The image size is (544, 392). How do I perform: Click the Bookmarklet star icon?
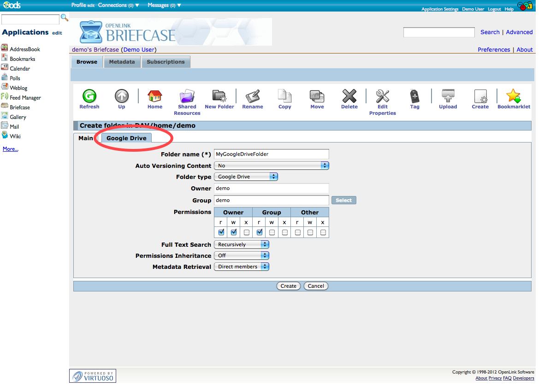pos(514,96)
